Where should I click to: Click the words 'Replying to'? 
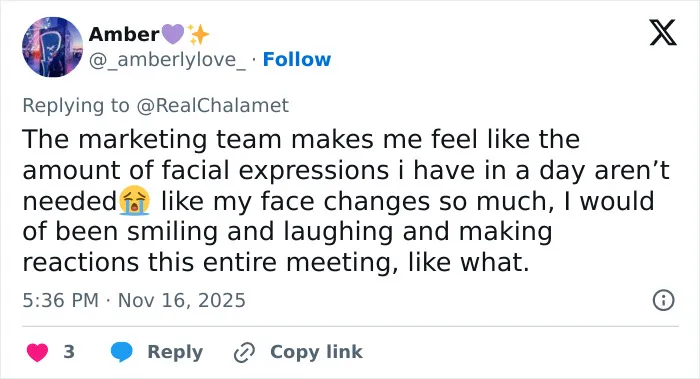76,106
